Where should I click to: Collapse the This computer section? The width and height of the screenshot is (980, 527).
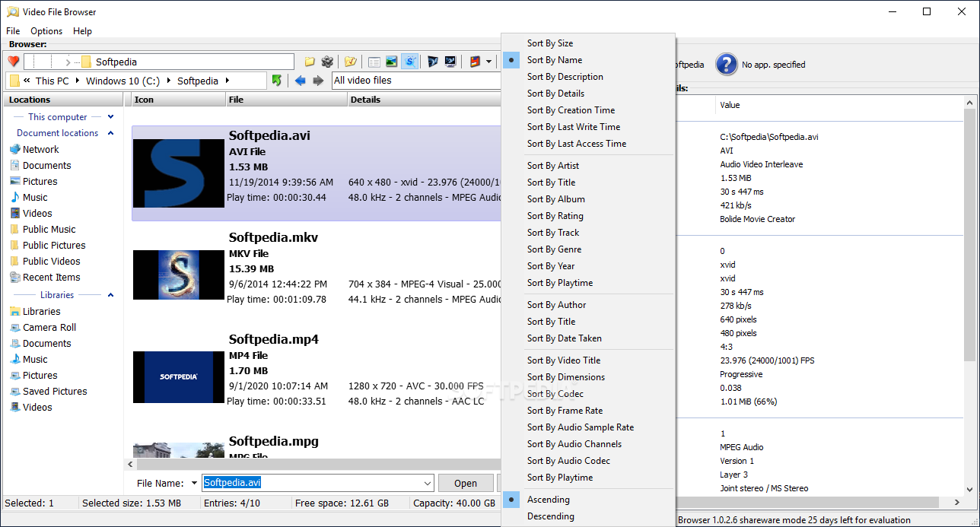(x=111, y=117)
